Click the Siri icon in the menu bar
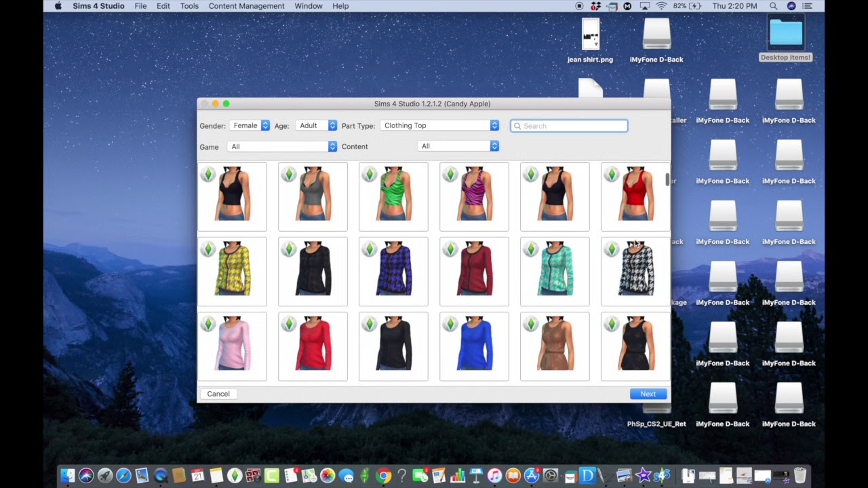 click(791, 6)
